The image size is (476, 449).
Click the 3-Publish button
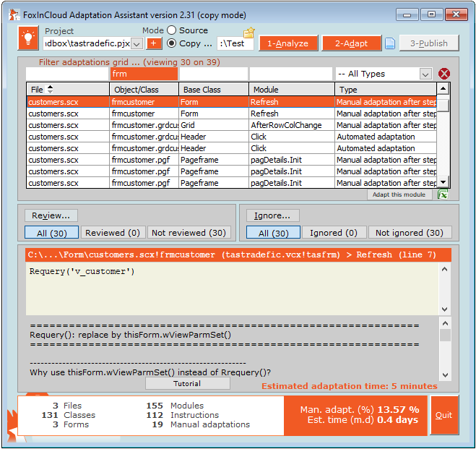429,43
